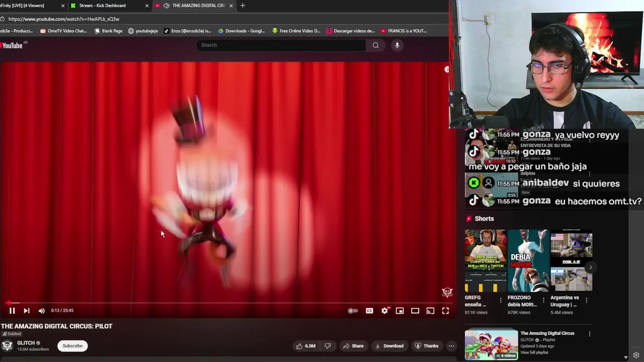Open youtubejeje bookmark
The image size is (644, 362).
(x=143, y=31)
